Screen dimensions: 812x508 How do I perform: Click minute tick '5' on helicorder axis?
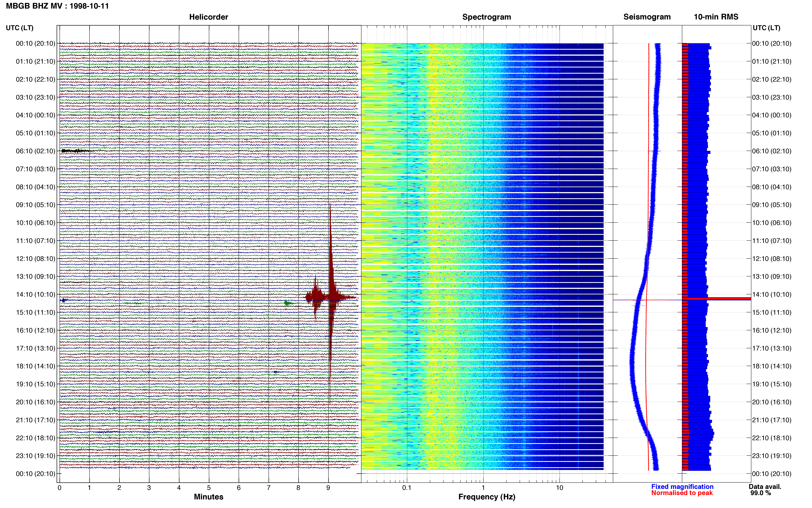tap(209, 488)
